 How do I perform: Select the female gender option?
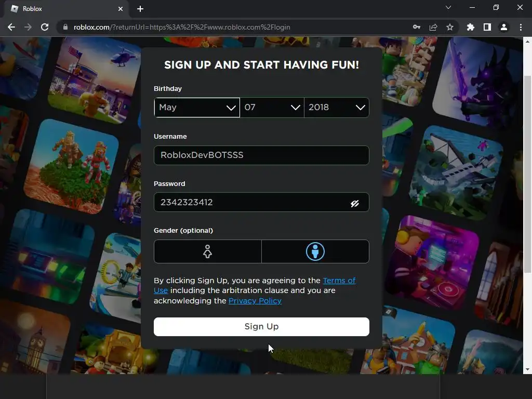[x=208, y=251]
